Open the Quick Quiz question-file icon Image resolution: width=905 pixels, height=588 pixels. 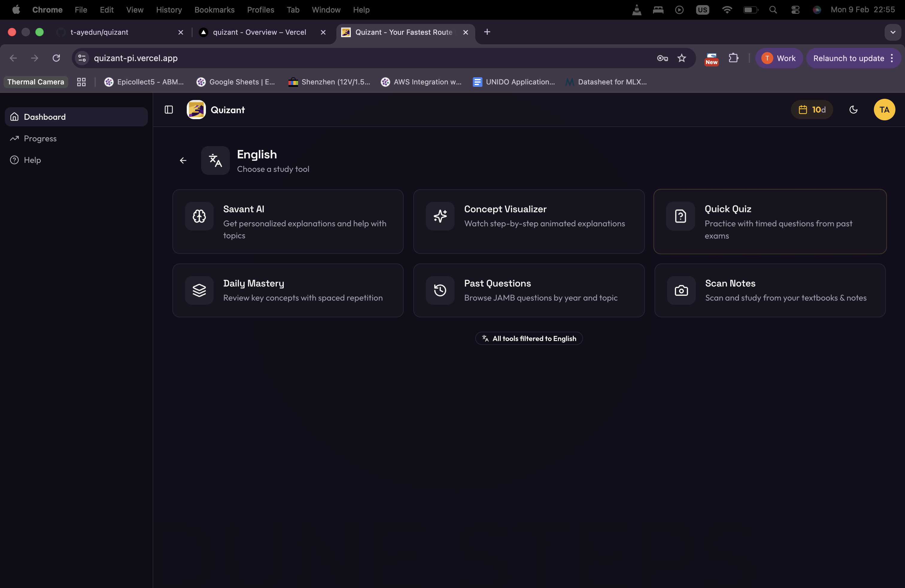(680, 216)
